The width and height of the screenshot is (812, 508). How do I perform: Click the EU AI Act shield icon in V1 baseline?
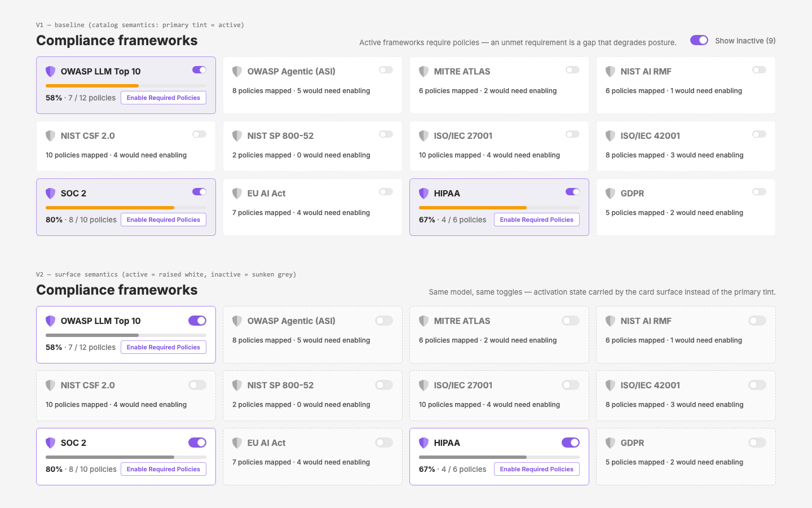click(x=237, y=194)
